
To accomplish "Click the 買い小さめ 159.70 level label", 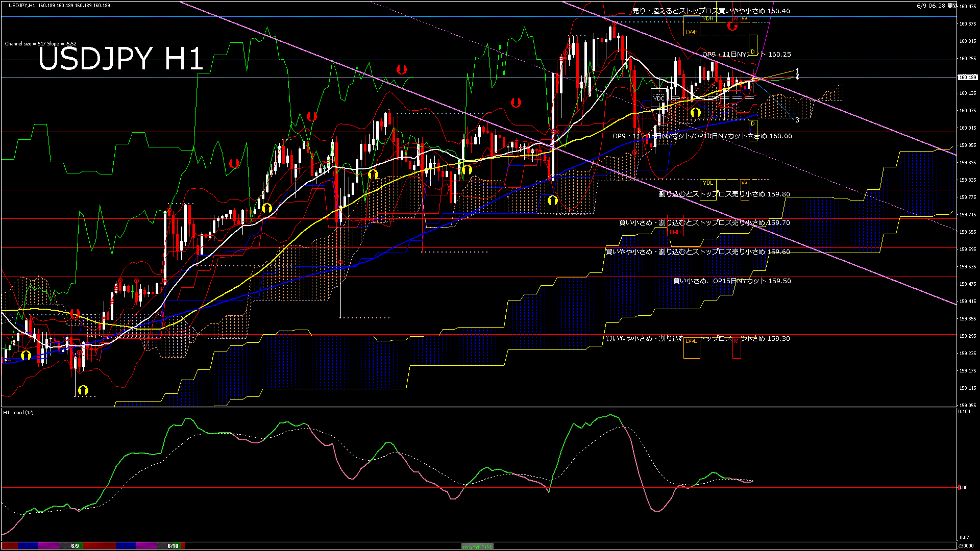I will coord(704,223).
